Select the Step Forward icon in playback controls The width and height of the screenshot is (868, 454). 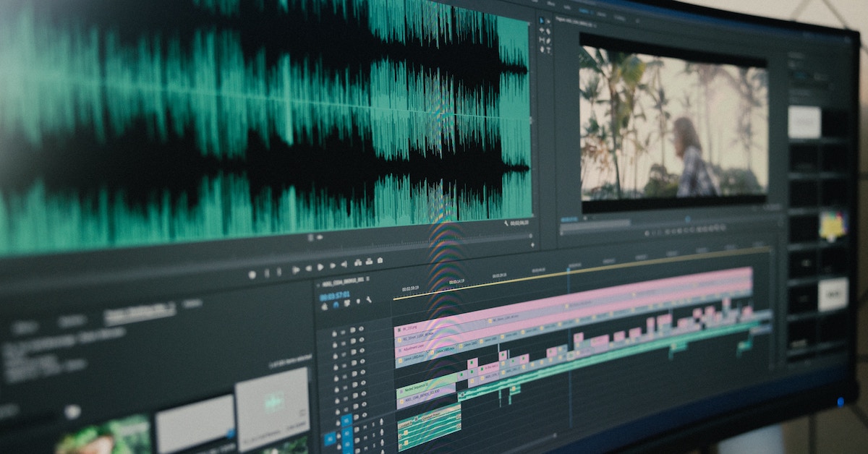pos(332,265)
